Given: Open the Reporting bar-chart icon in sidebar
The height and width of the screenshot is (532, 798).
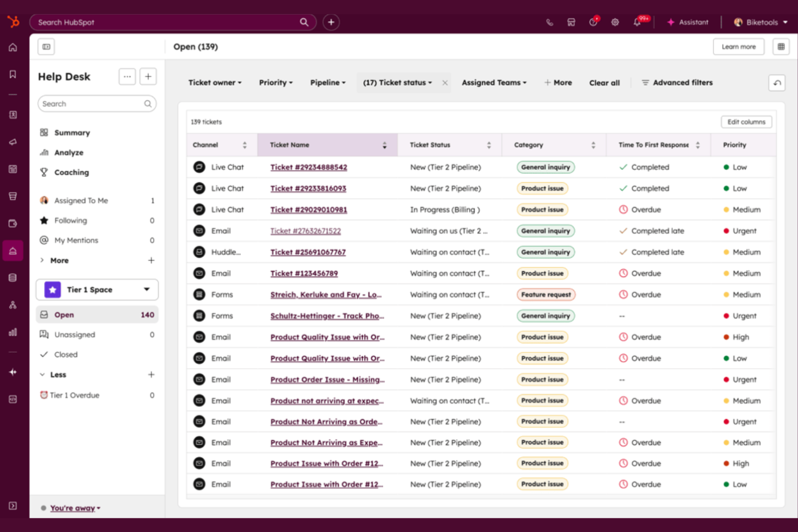Looking at the screenshot, I should (x=13, y=332).
